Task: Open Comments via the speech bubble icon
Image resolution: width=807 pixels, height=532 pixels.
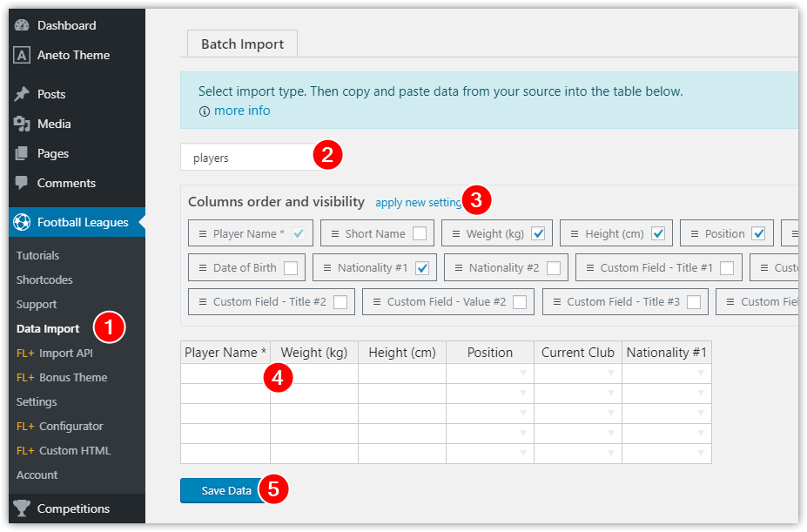Action: click(x=22, y=183)
